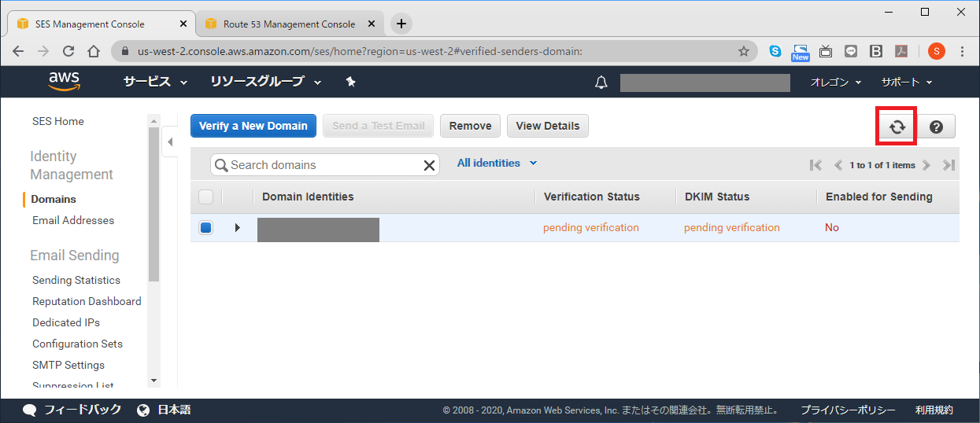Open the help question mark icon
Viewport: 980px width, 423px height.
(x=937, y=127)
